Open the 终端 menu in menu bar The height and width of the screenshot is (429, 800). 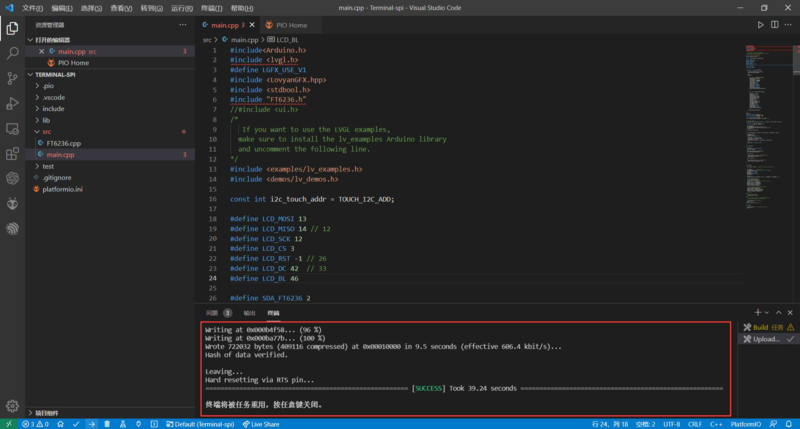point(210,7)
